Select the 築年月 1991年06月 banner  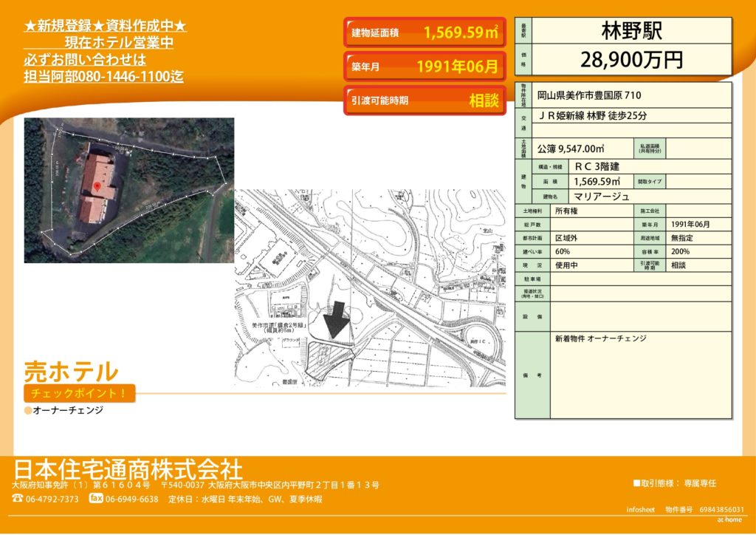[x=425, y=67]
